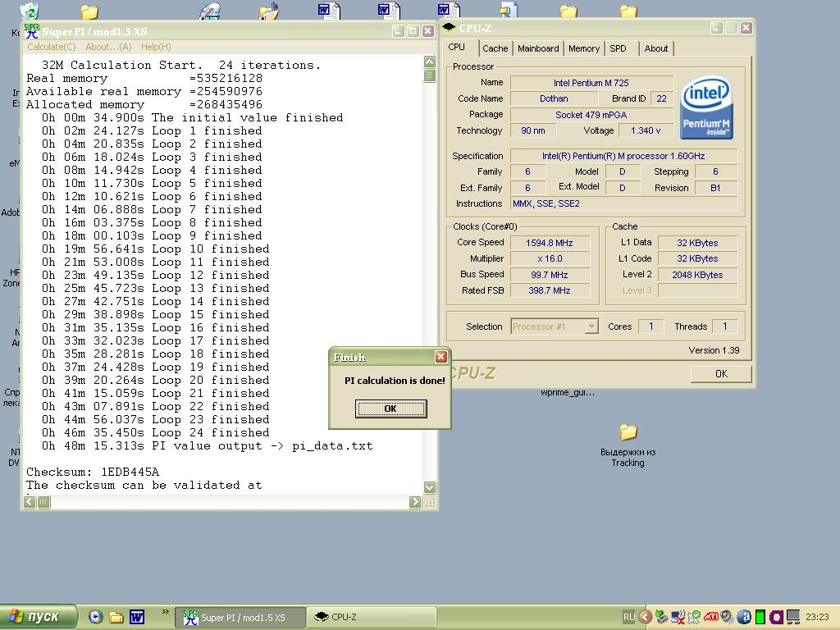The width and height of the screenshot is (840, 630).
Task: Click the Instructions field MMX, SSE, SSE2
Action: point(623,203)
